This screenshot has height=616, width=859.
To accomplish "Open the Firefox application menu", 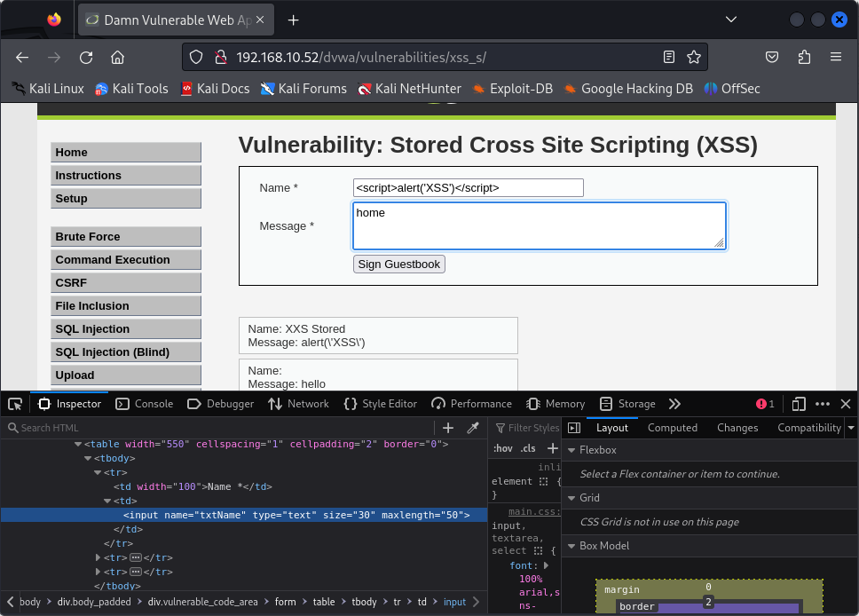I will point(835,57).
